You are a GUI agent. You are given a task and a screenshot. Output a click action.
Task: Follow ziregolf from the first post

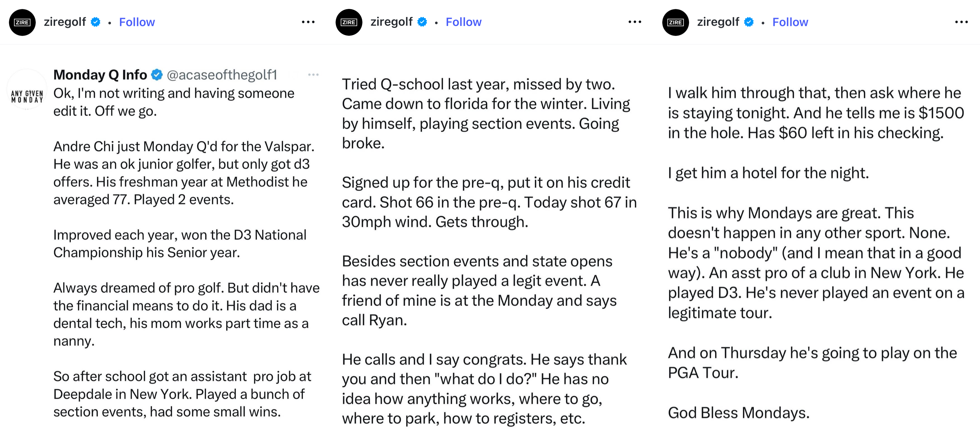point(137,22)
